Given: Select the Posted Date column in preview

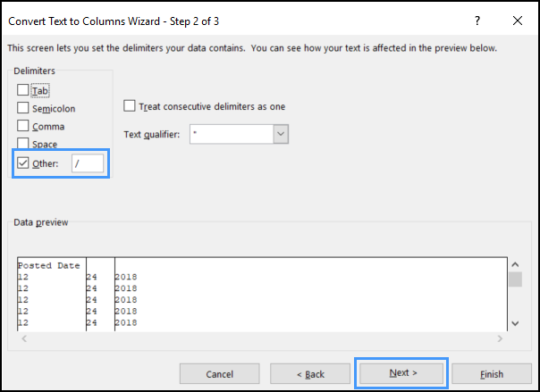Looking at the screenshot, I should pyautogui.click(x=52, y=294).
